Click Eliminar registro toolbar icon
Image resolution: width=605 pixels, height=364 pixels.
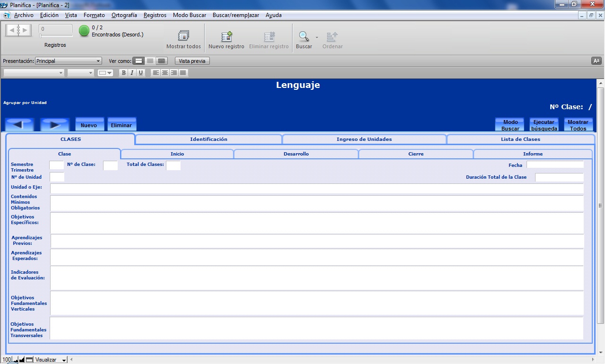269,36
